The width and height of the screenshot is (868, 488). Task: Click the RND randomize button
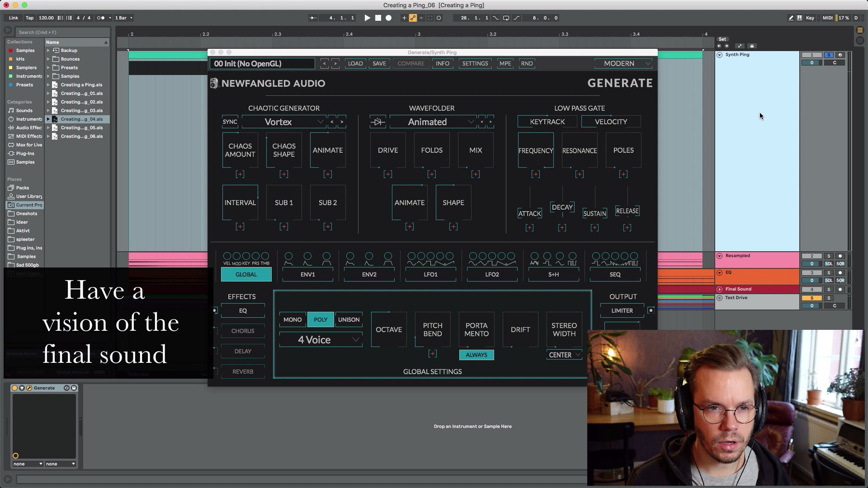[x=527, y=64]
